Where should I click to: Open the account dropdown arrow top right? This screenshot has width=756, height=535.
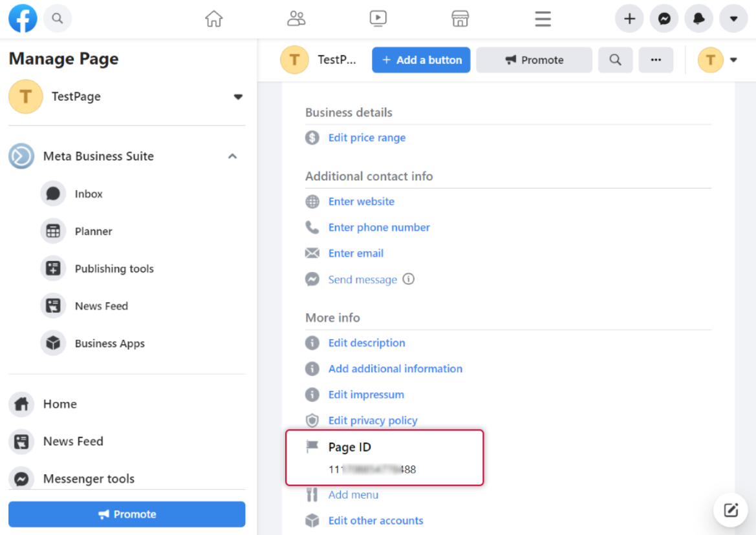[x=733, y=19]
